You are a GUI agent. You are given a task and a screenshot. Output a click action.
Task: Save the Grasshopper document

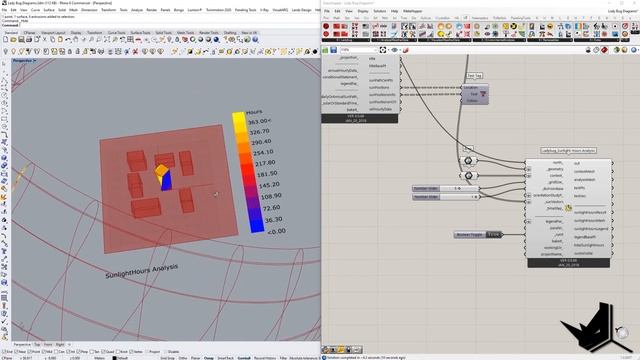coord(333,50)
